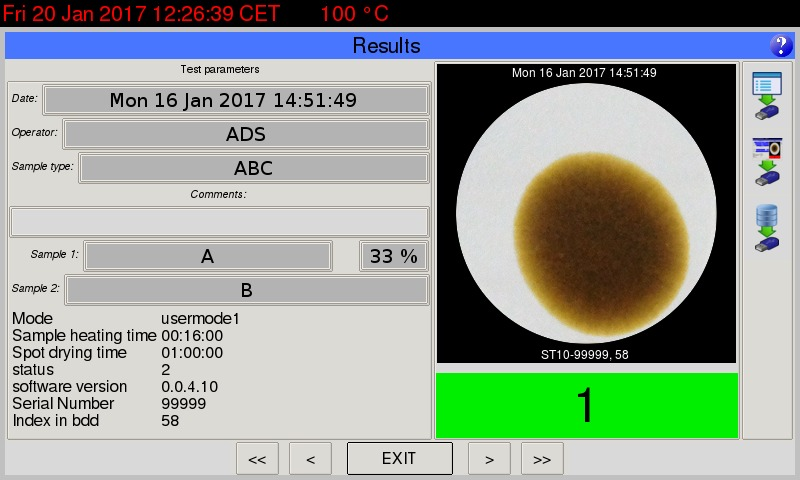
Task: Export database to USB drive
Action: pos(767,227)
